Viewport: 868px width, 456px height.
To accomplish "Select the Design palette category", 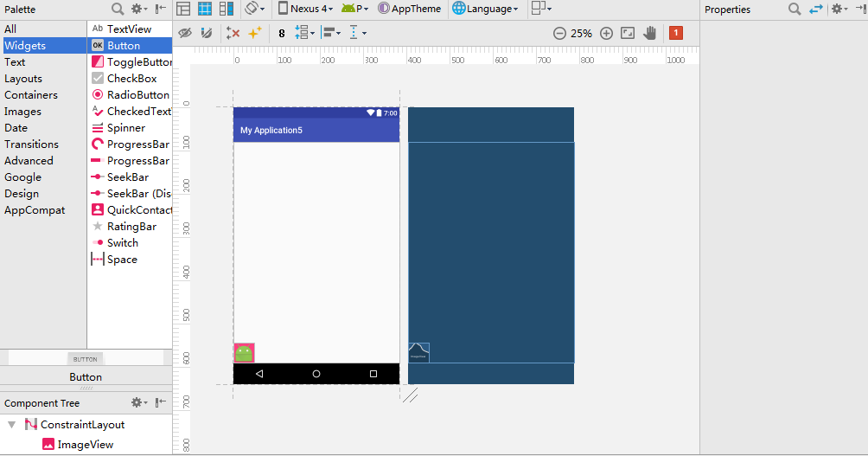I will (43, 193).
